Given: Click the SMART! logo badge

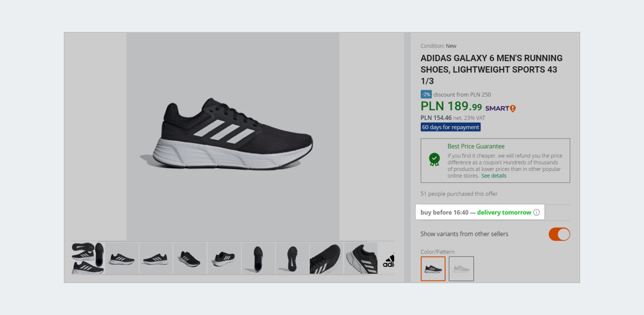Looking at the screenshot, I should tap(500, 108).
